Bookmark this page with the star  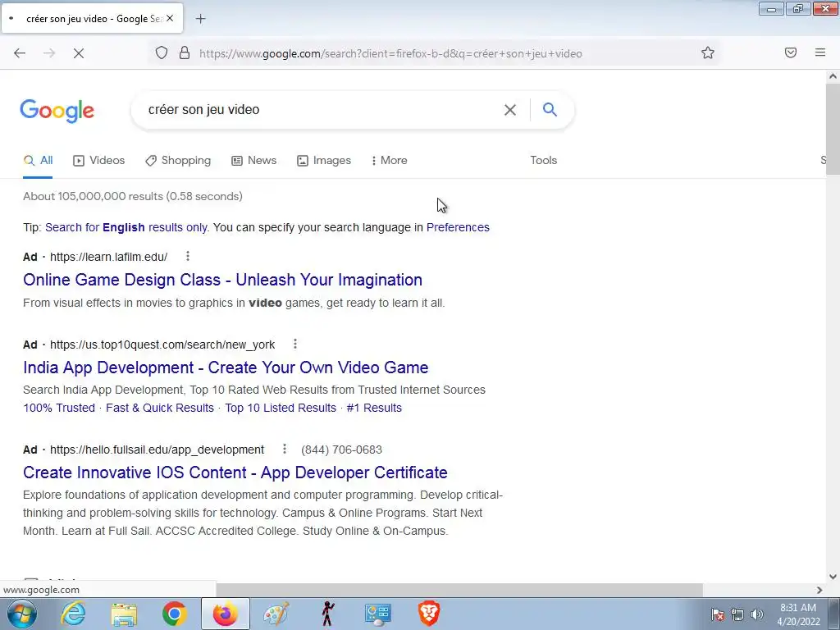[x=708, y=52]
